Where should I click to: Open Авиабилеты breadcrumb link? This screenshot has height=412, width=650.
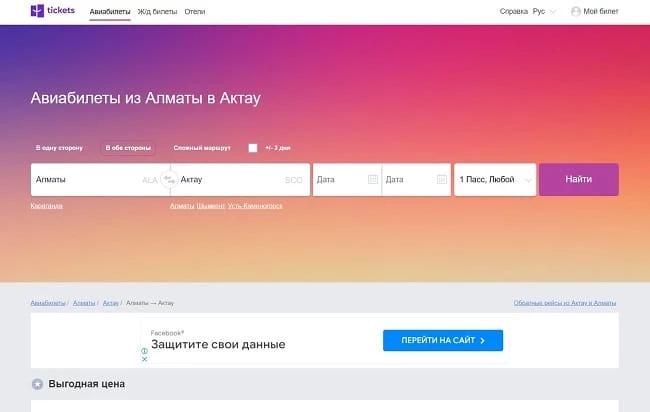click(48, 303)
